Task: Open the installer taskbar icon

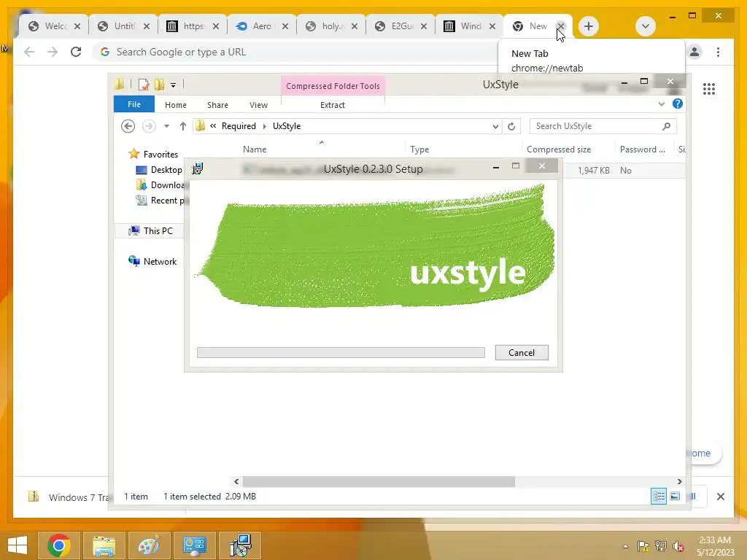Action: [239, 545]
